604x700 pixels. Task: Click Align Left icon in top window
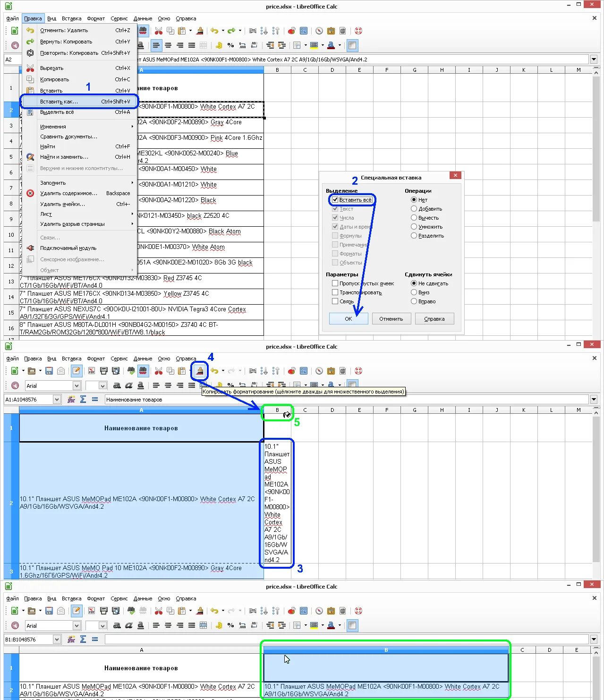pyautogui.click(x=156, y=46)
